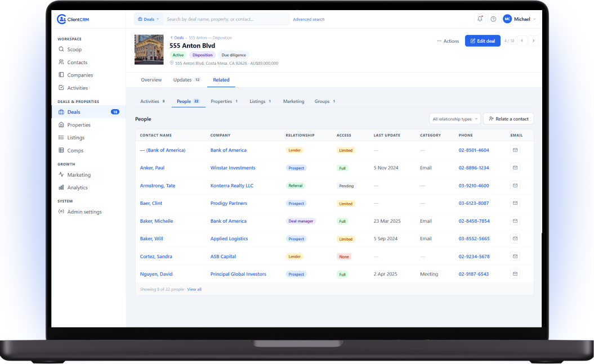Open the notifications bell
594x364 pixels.
pyautogui.click(x=480, y=19)
